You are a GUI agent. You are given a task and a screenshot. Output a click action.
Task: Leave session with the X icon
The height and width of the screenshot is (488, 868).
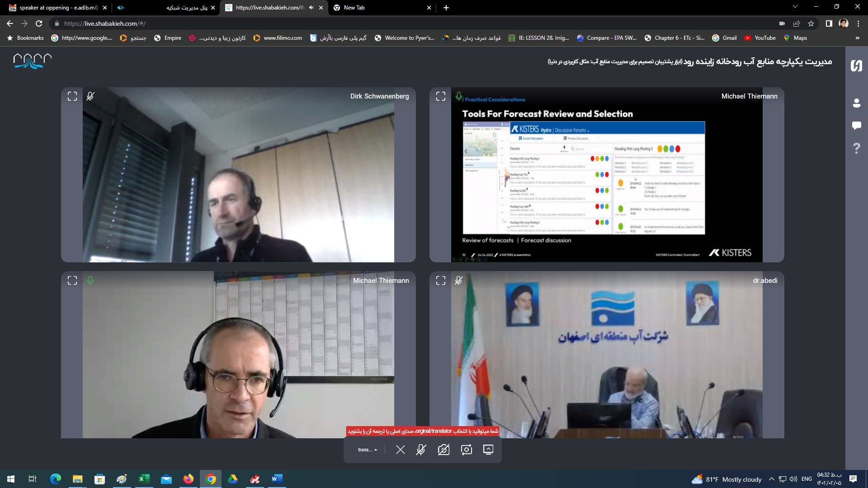pyautogui.click(x=400, y=450)
